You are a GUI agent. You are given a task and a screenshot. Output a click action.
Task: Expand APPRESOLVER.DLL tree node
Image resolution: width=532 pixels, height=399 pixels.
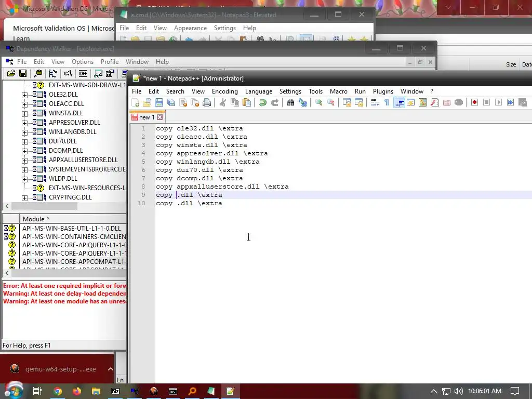[24, 123]
